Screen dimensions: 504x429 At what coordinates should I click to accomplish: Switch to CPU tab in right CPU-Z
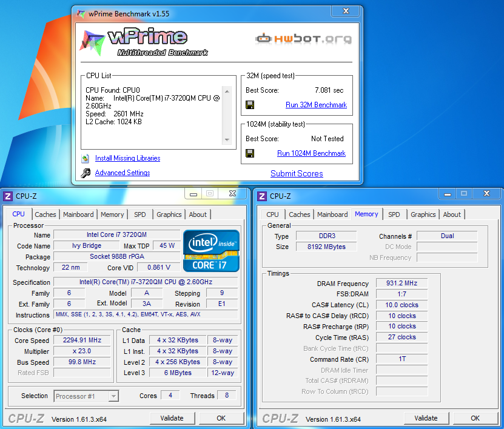(x=272, y=215)
